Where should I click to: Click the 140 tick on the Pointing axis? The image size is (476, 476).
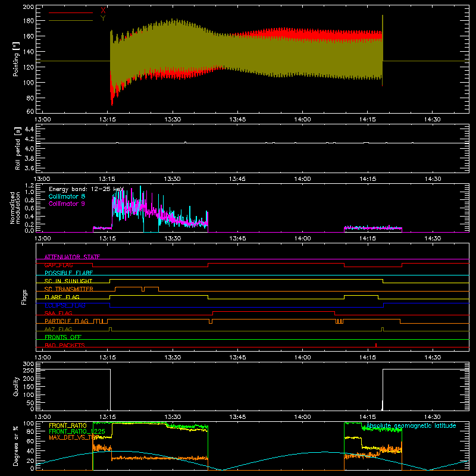29,52
